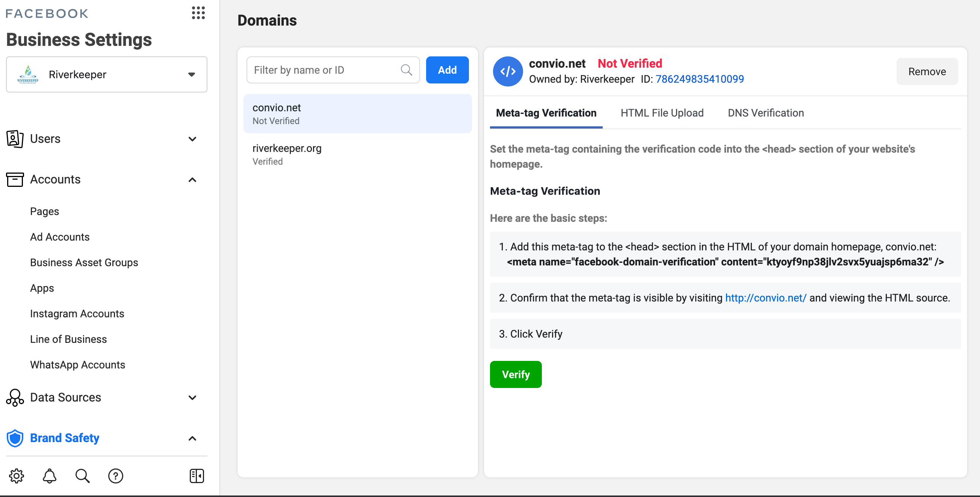The image size is (980, 497).
Task: Click the Remove button
Action: coord(927,71)
